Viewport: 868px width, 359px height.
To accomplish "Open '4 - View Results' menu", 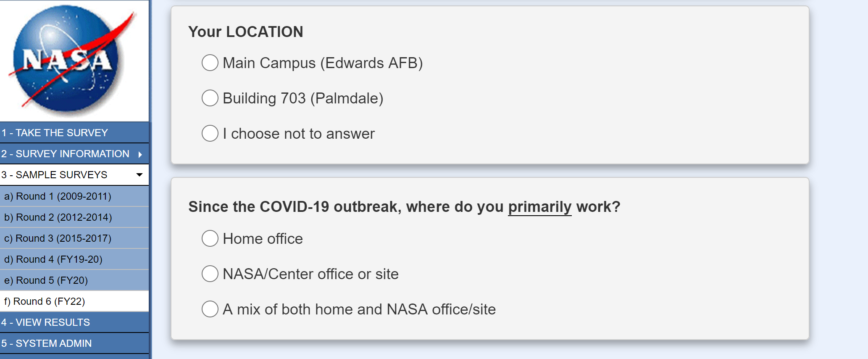I will click(x=45, y=322).
